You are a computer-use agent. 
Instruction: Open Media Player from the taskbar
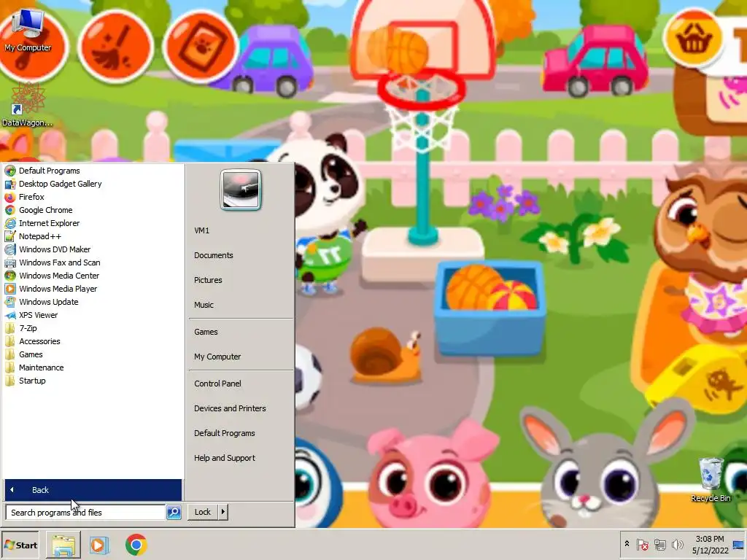(99, 545)
